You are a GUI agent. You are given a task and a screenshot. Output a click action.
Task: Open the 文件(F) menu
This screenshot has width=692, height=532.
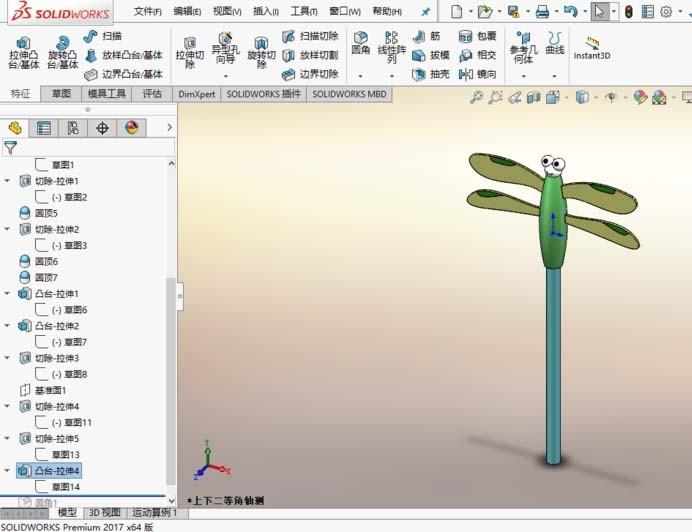(x=147, y=11)
